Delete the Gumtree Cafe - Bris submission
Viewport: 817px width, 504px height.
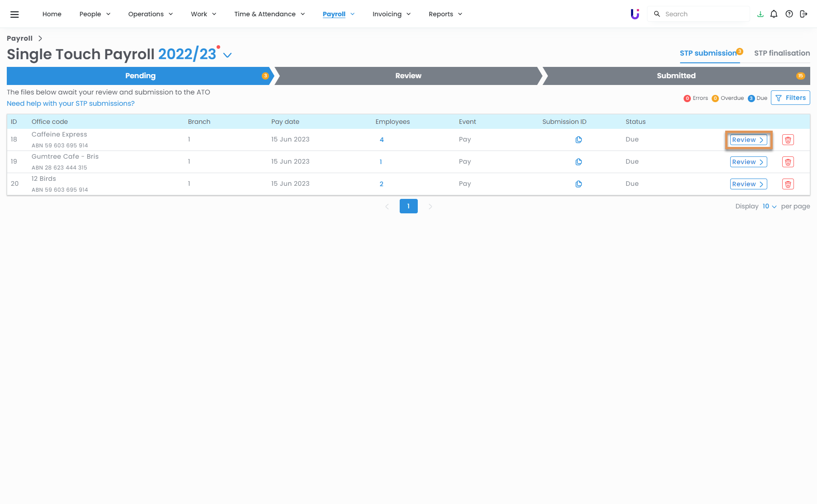pyautogui.click(x=788, y=162)
